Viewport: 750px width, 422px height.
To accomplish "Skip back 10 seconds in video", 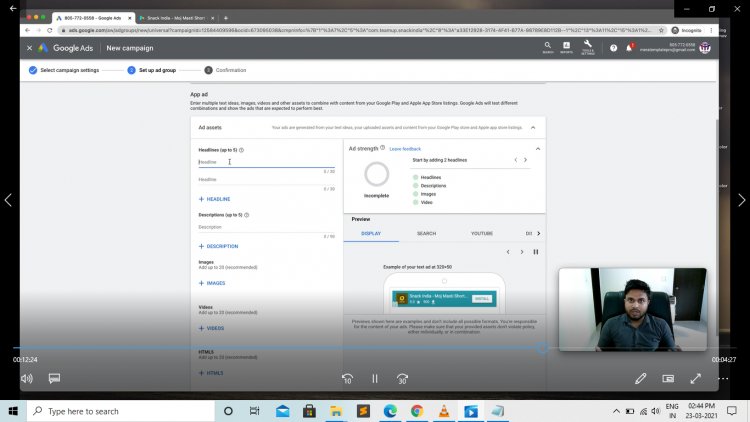I will (x=347, y=379).
